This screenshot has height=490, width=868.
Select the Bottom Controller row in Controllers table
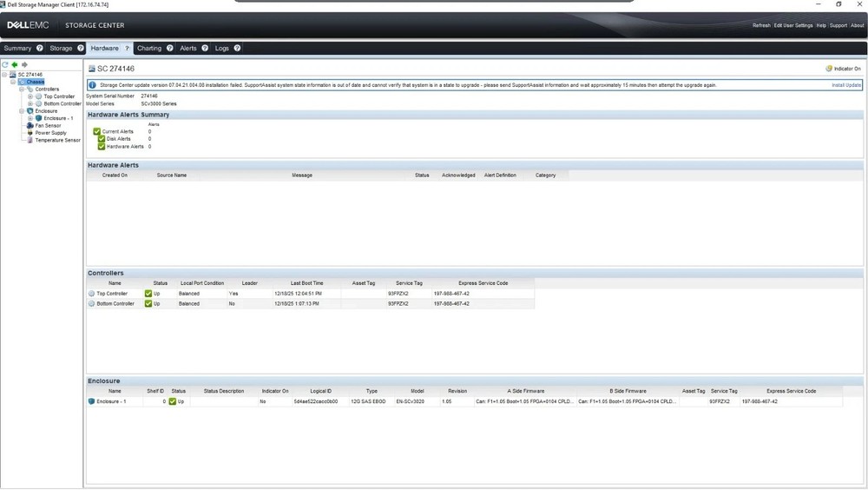(311, 304)
